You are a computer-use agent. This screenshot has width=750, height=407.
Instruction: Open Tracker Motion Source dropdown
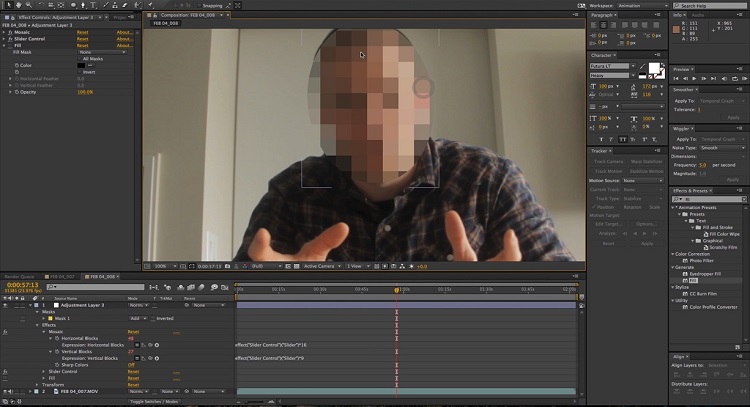click(x=642, y=180)
